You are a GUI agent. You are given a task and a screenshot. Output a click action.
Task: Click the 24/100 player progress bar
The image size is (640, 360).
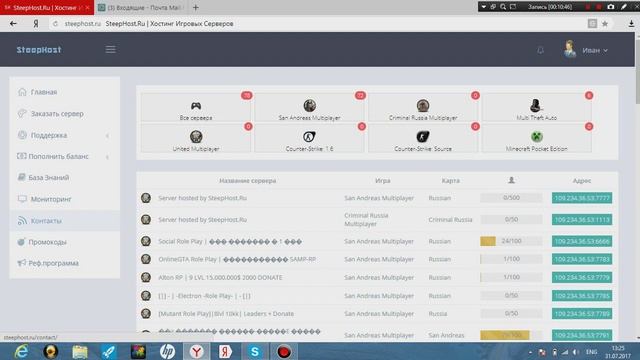pyautogui.click(x=511, y=241)
